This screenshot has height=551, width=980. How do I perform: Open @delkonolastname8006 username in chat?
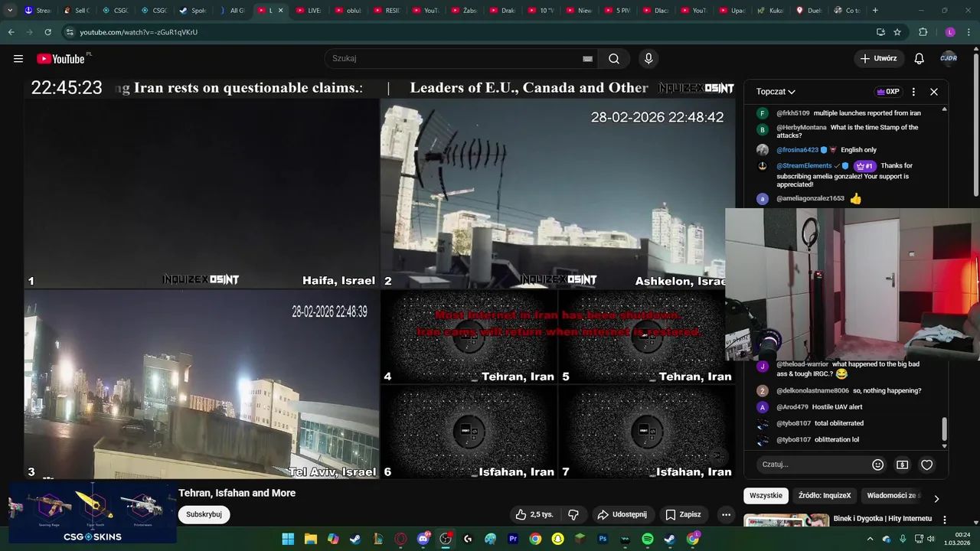pos(812,391)
